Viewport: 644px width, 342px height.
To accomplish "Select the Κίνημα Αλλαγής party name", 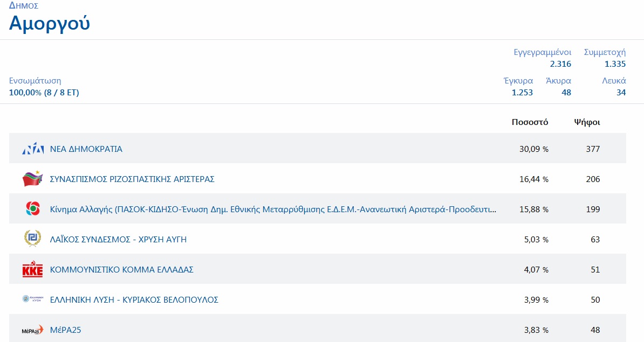I will pos(273,210).
